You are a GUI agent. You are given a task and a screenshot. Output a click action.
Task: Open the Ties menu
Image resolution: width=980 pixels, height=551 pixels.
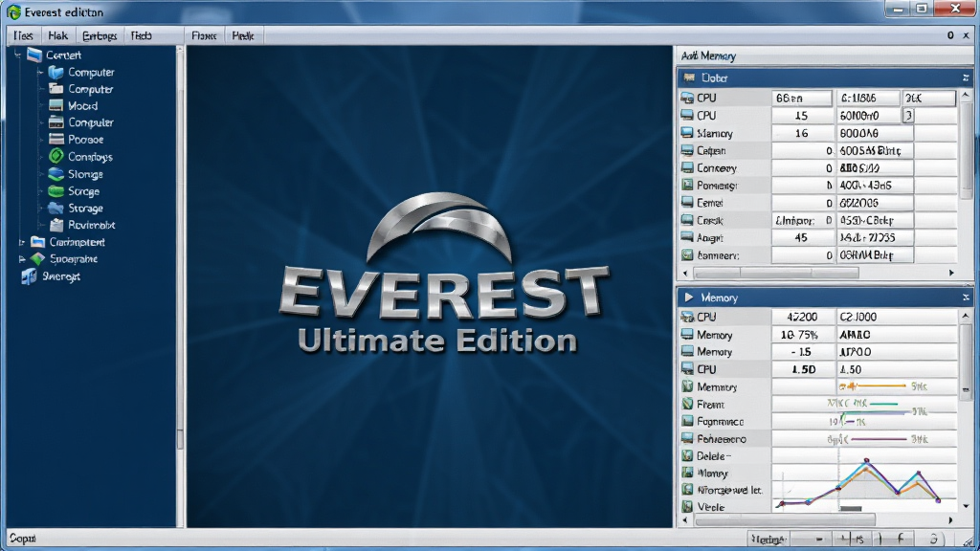click(x=23, y=35)
